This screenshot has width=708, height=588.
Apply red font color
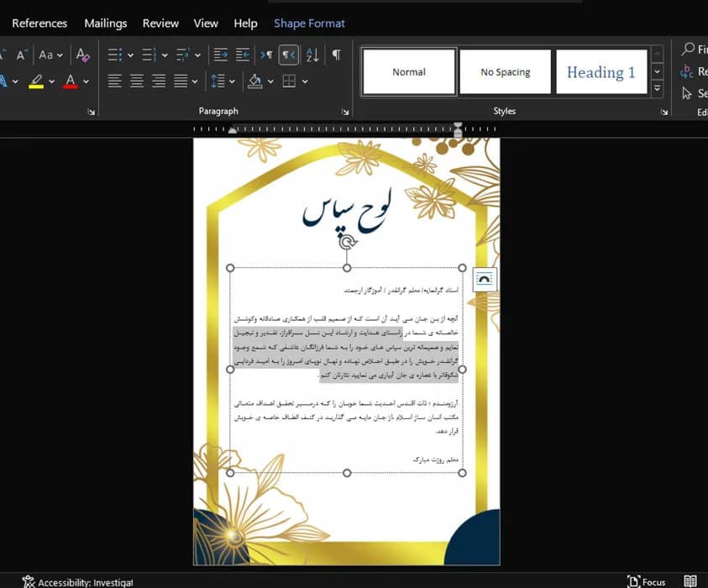pos(71,81)
